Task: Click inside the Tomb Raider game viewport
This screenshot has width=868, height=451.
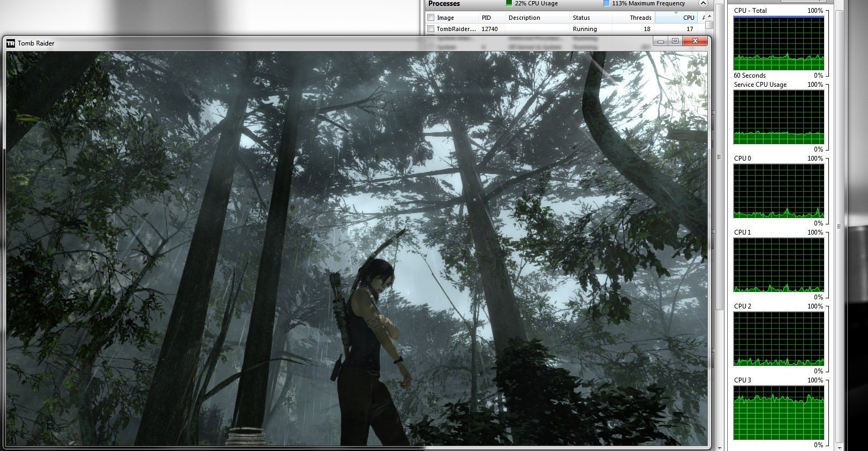Action: click(357, 249)
